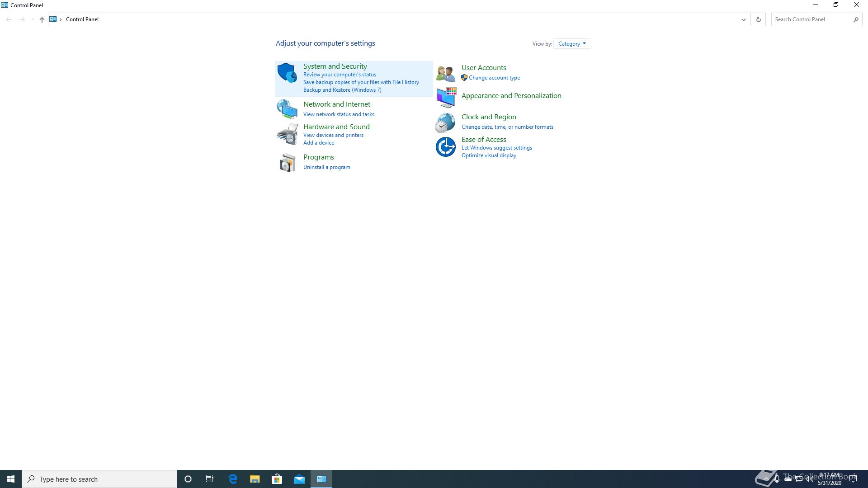Click the Appearance and Personalization monitor icon
The width and height of the screenshot is (868, 488).
(446, 97)
